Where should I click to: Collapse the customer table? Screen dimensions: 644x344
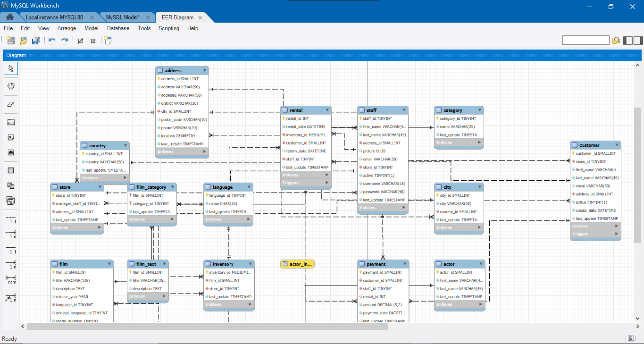tap(617, 145)
